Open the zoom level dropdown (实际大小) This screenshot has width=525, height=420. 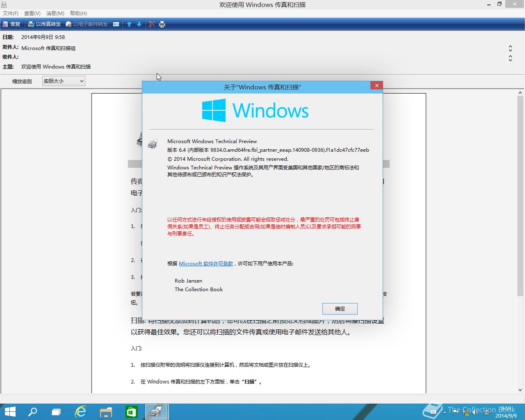[x=64, y=81]
